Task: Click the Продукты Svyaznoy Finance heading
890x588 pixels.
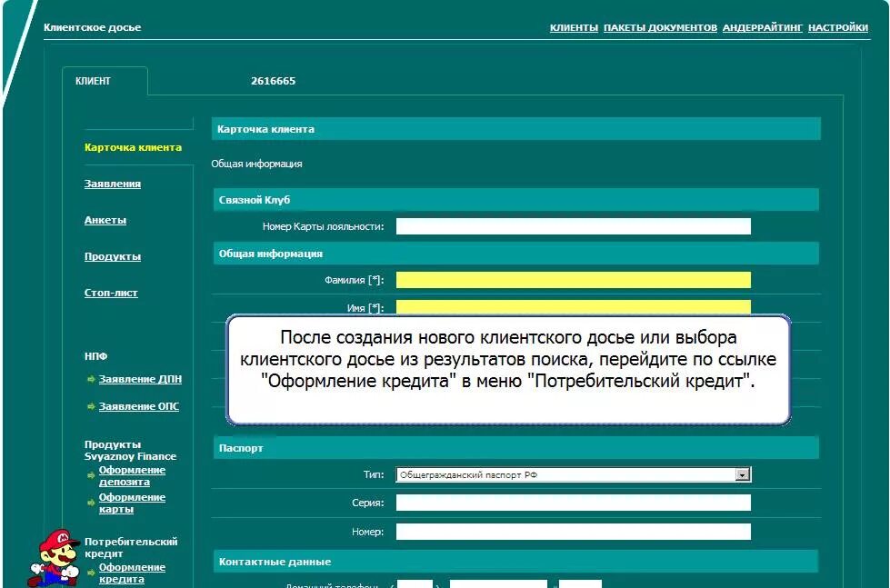Action: 131,451
